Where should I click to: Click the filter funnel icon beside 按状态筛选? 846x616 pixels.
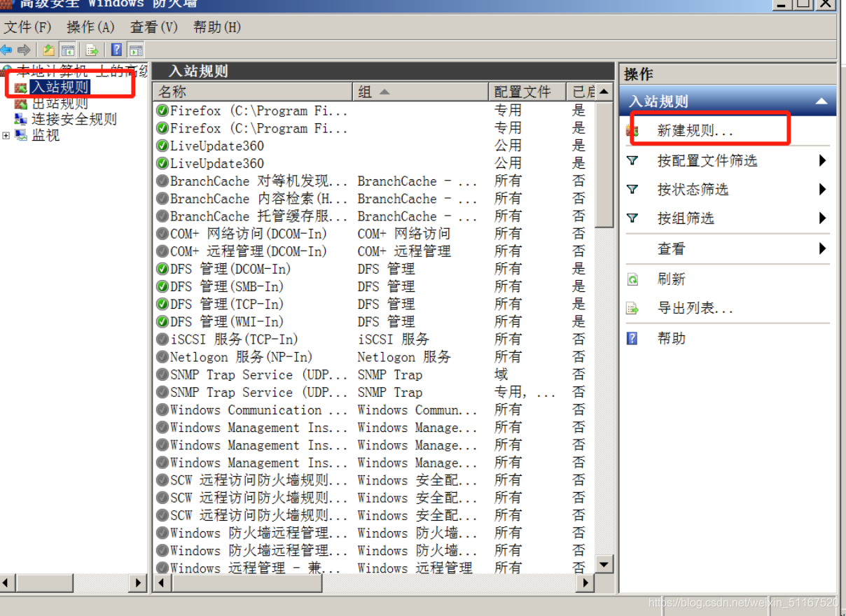click(632, 189)
